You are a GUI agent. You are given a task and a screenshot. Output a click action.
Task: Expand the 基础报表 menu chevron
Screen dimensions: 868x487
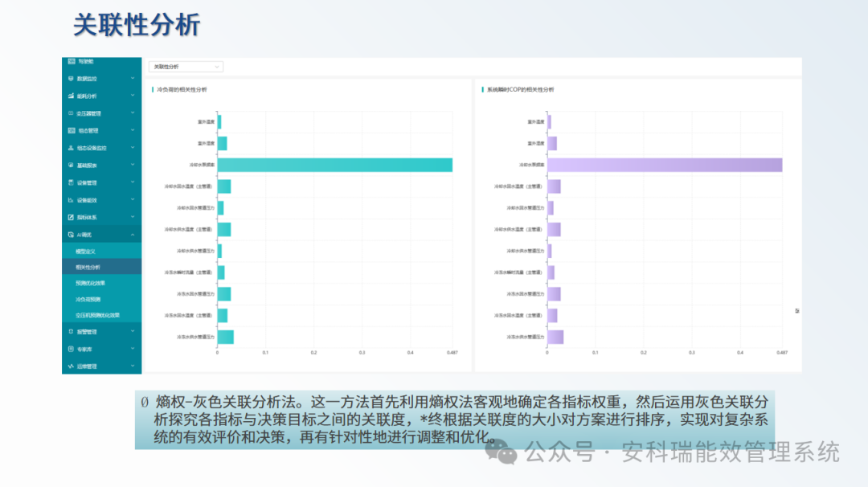tap(133, 165)
